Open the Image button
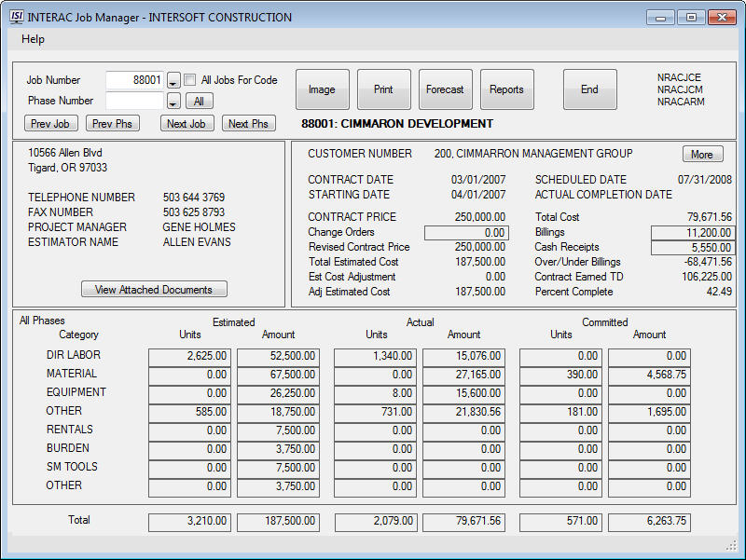Screen dimensions: 746x560 pos(322,89)
